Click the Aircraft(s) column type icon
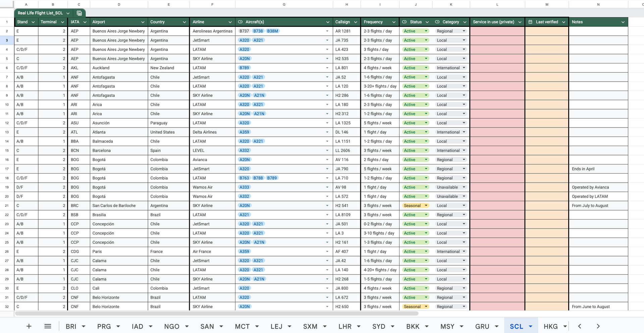644x333 pixels. (x=240, y=22)
